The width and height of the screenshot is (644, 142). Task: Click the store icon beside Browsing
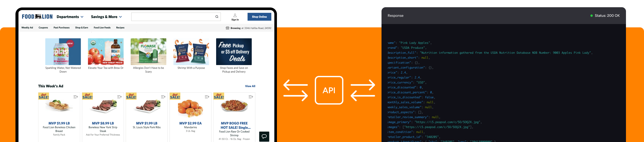point(227,28)
